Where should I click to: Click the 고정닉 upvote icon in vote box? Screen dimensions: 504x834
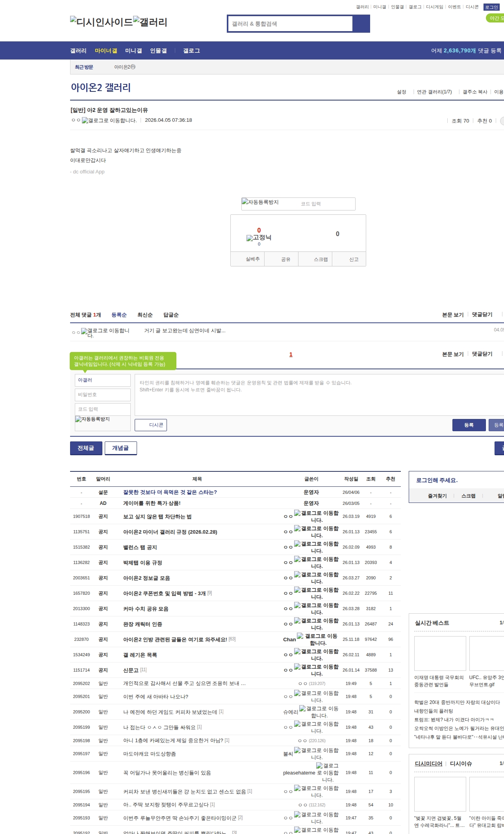tap(249, 238)
